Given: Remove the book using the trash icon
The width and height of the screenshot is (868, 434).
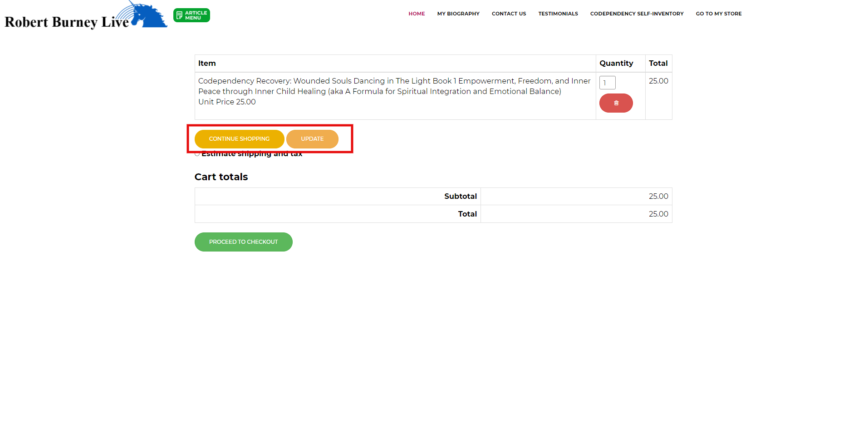Looking at the screenshot, I should point(616,103).
